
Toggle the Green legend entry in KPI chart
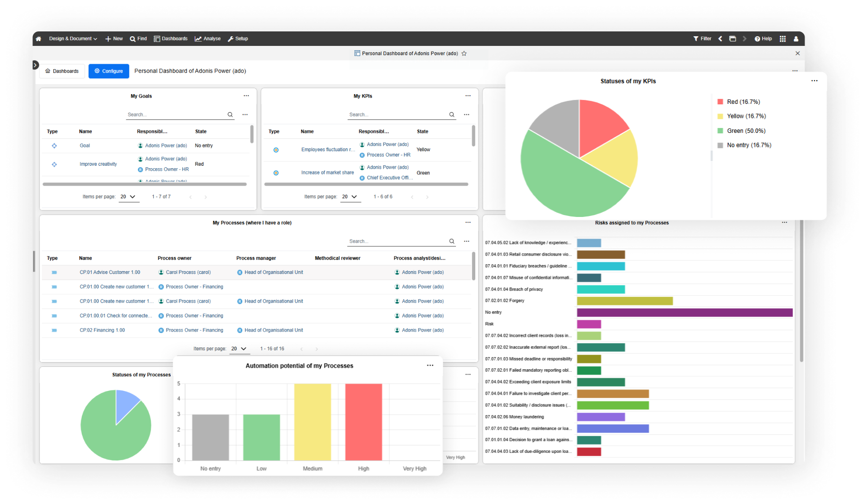(741, 131)
